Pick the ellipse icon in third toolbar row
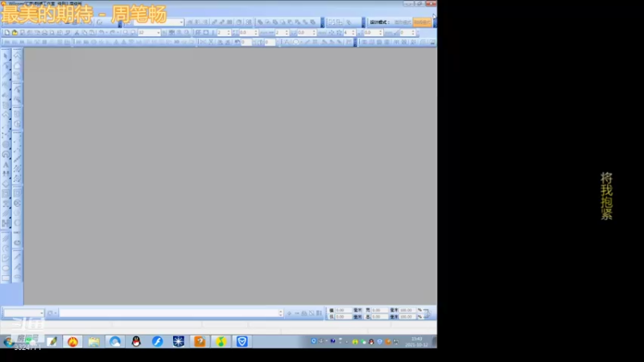The height and width of the screenshot is (362, 644). (x=295, y=42)
